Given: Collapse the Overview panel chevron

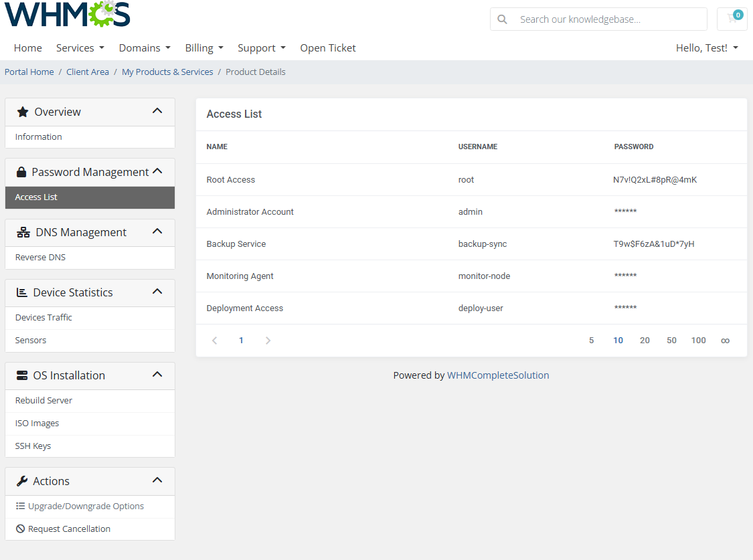Looking at the screenshot, I should pos(157,111).
